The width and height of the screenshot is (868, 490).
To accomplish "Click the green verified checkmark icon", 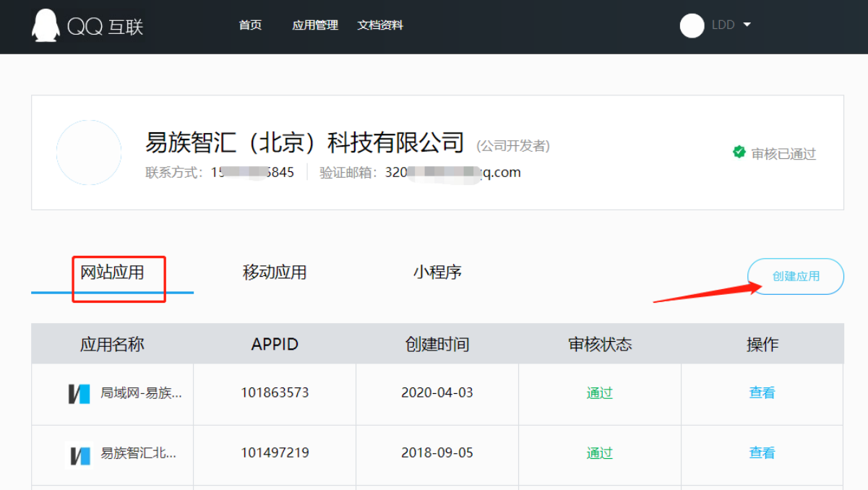I will pyautogui.click(x=739, y=152).
